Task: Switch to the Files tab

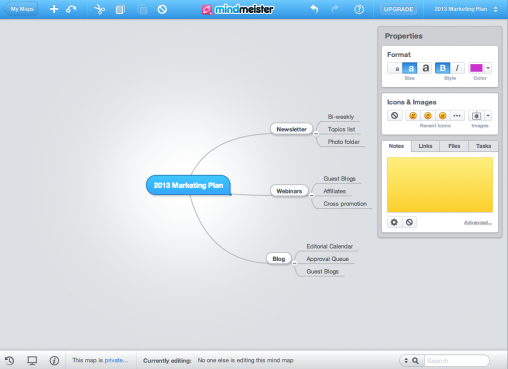Action: [454, 146]
